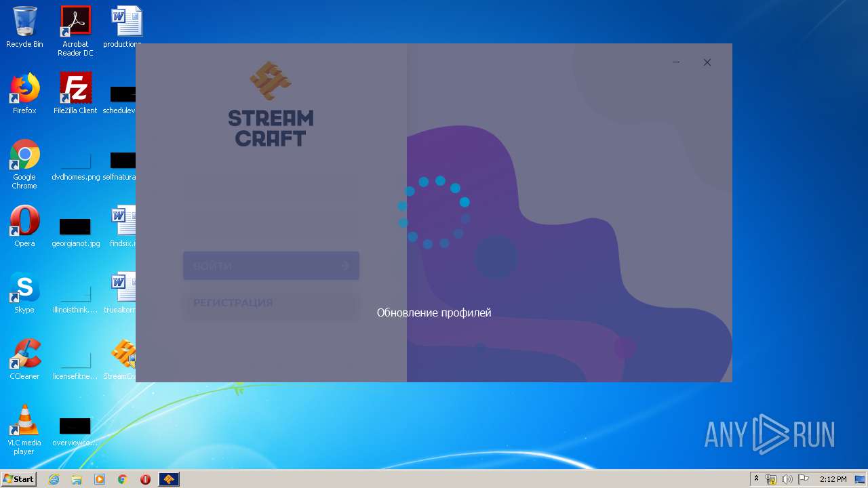Minimize the StreamCraft launcher window
The height and width of the screenshot is (488, 868).
[676, 62]
